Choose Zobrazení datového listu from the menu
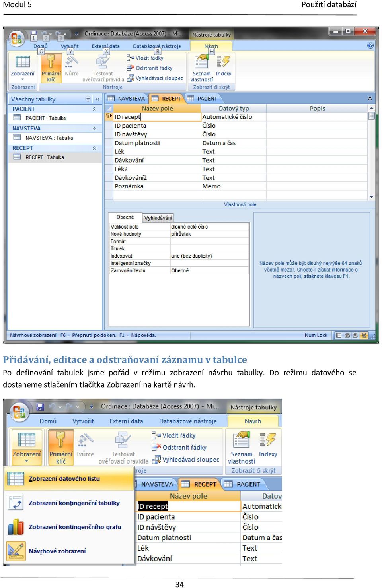This screenshot has height=588, width=382. pyautogui.click(x=69, y=479)
